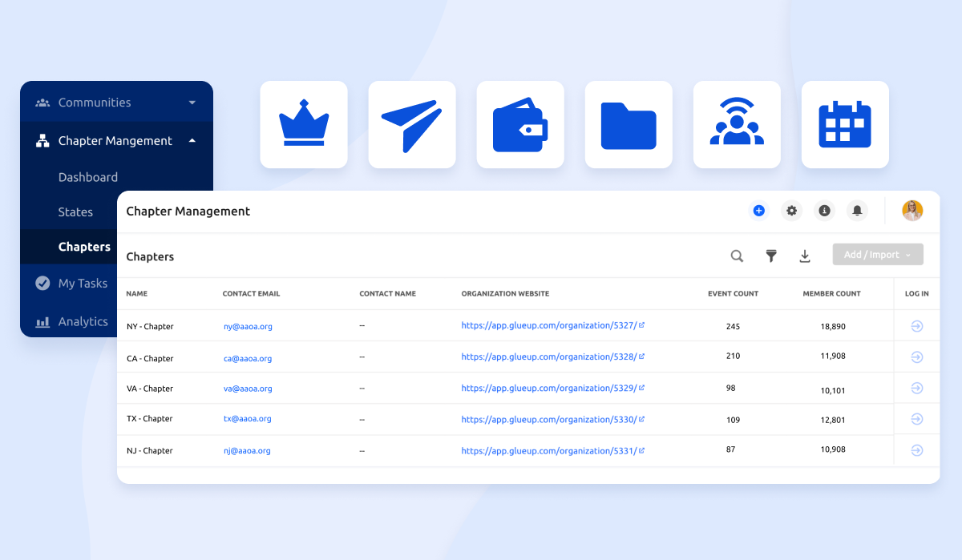Open the ny@aaoa.org email link

coord(246,327)
